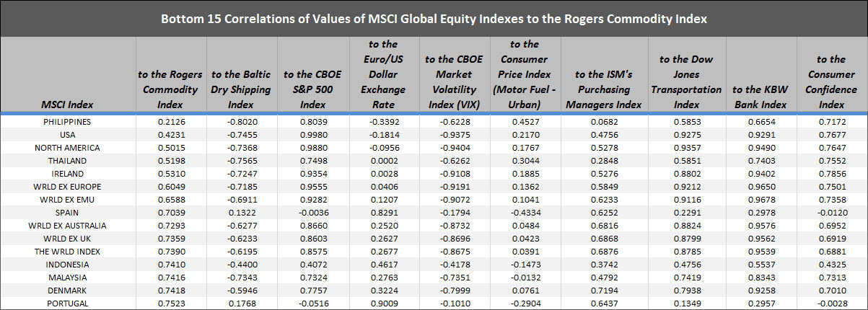Click Denmark Rogers Commodity value 0.7418
The image size is (868, 310).
pos(170,291)
